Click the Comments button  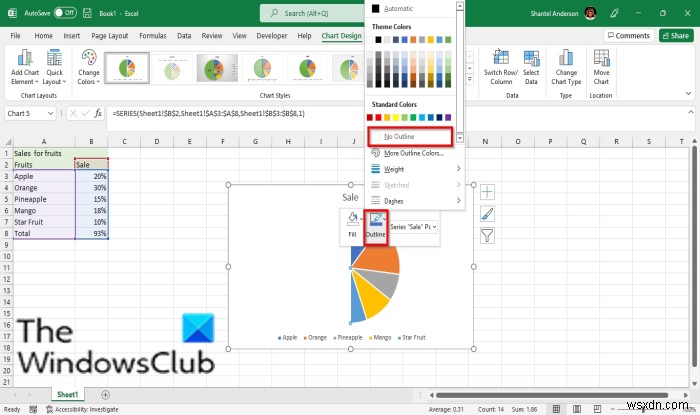pyautogui.click(x=629, y=36)
